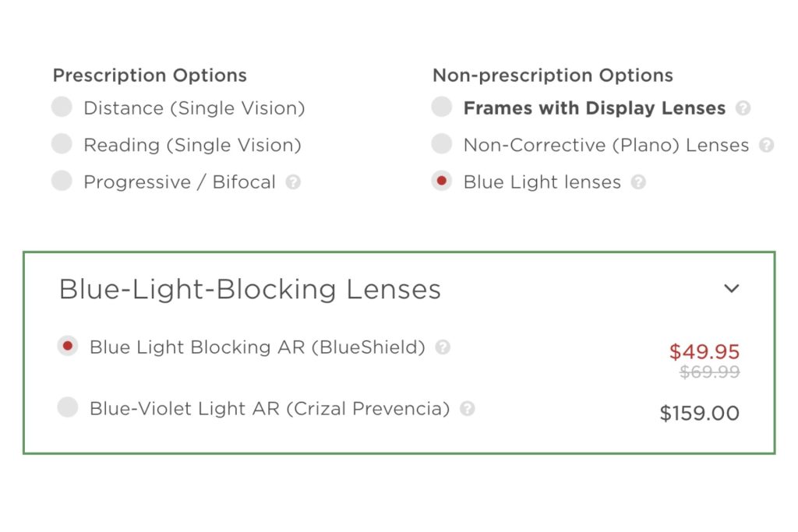The image size is (798, 532).
Task: Click the help icon next to Blue Light Blocking AR
Action: tap(442, 347)
